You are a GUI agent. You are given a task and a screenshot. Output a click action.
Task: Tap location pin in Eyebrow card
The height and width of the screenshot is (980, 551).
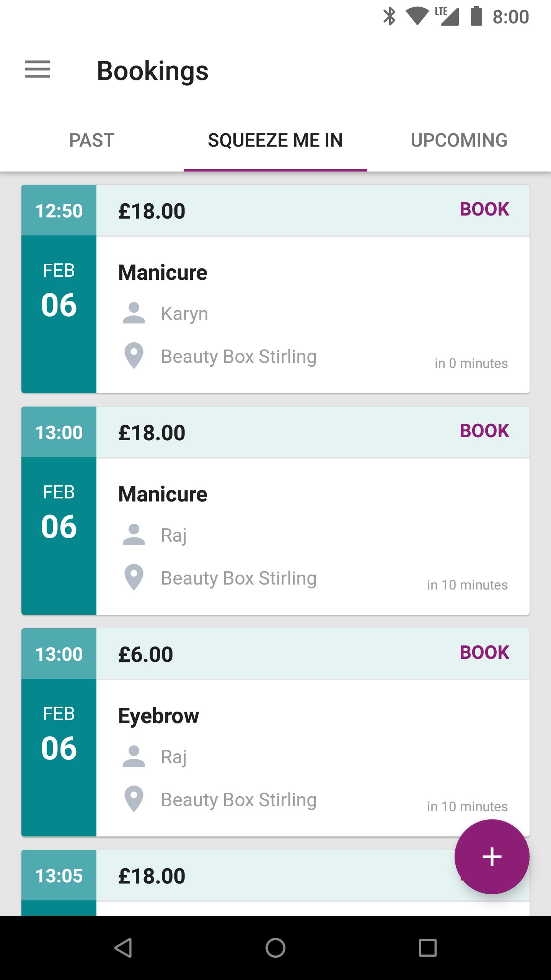134,799
